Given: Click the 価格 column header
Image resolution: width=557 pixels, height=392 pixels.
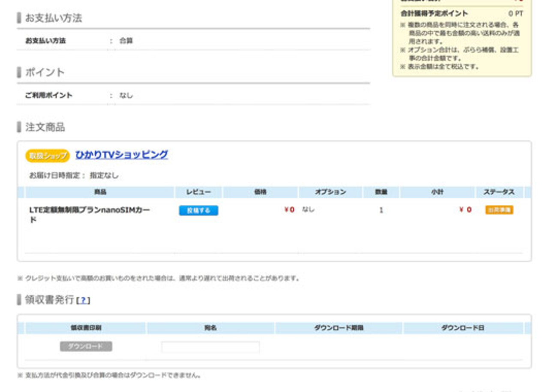Looking at the screenshot, I should (261, 192).
